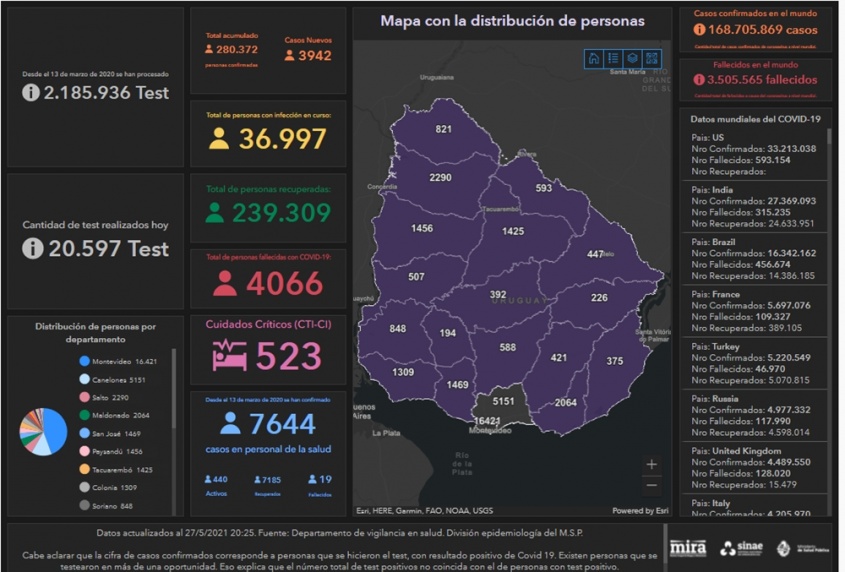Click the pie chart of departments
Viewport: 845px width, 572px height.
[x=43, y=431]
